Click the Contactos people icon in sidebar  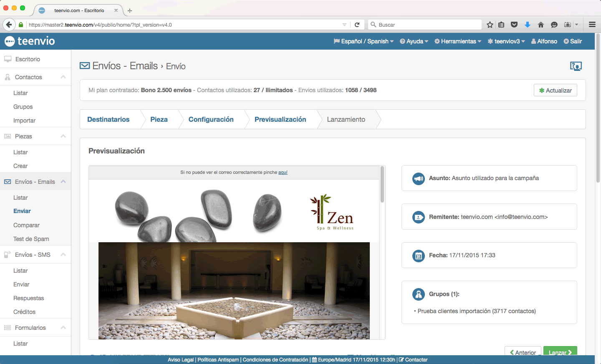point(7,77)
